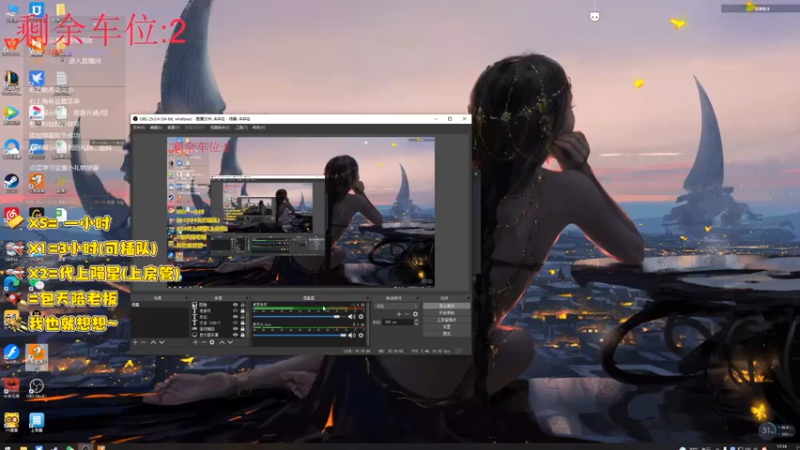Select the 图像 source row

218,305
